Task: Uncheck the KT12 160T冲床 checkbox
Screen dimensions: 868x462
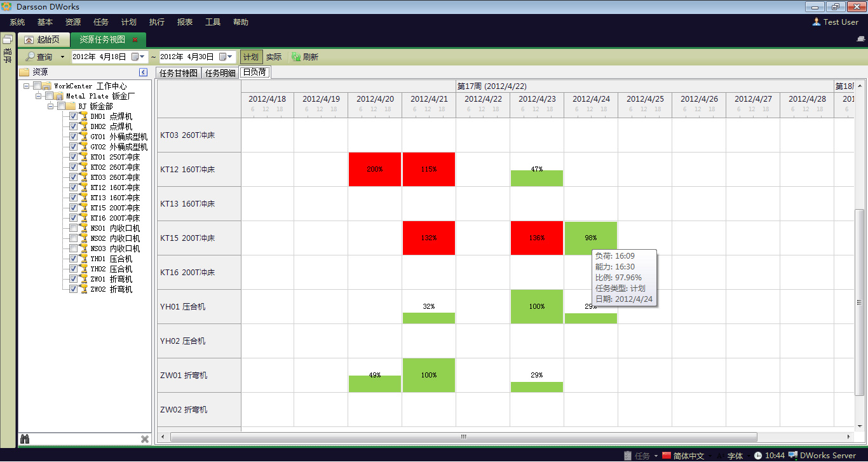Action: point(73,187)
